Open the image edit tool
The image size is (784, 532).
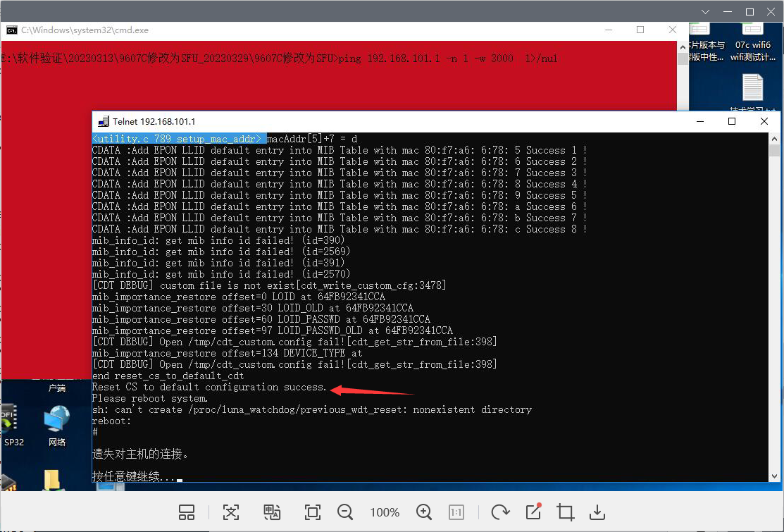533,512
